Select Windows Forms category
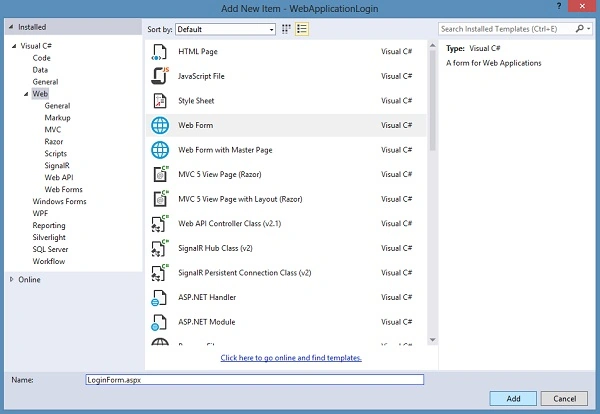 click(59, 201)
